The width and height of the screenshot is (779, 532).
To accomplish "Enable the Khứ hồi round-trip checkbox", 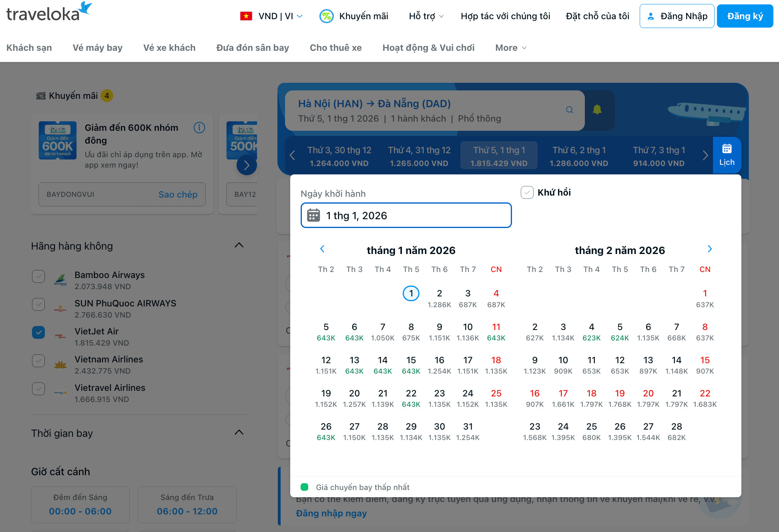I will tap(527, 192).
